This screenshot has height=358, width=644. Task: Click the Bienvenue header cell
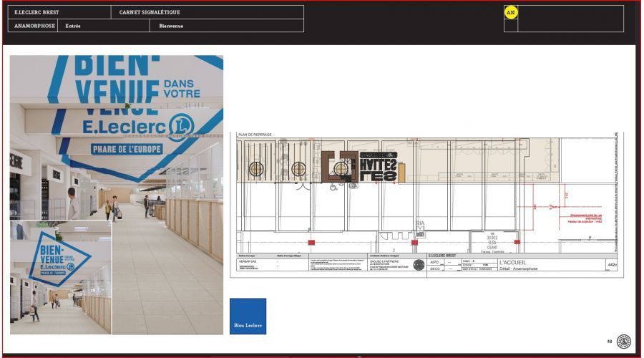(226, 26)
